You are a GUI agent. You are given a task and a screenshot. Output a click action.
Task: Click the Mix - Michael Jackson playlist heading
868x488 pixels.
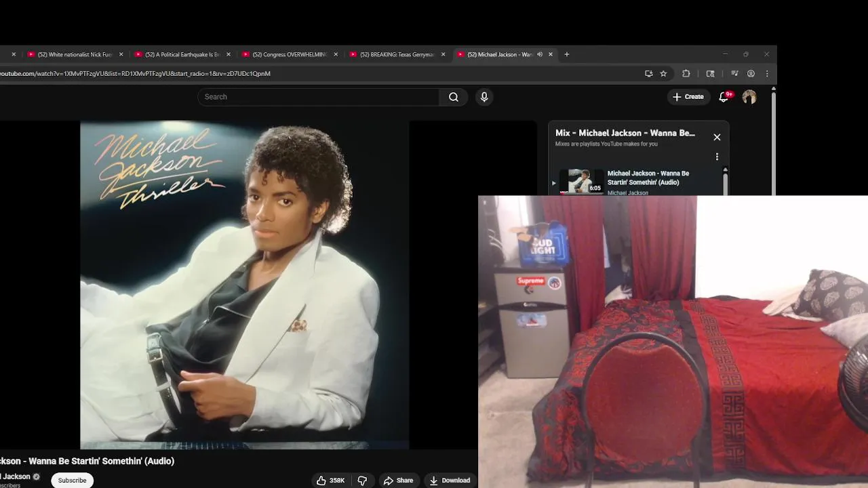click(x=625, y=133)
